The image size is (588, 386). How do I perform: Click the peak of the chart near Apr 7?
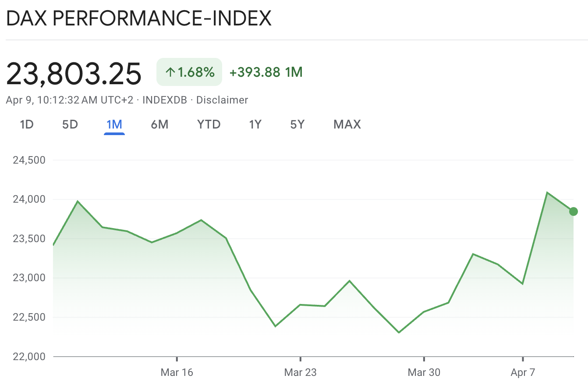548,192
